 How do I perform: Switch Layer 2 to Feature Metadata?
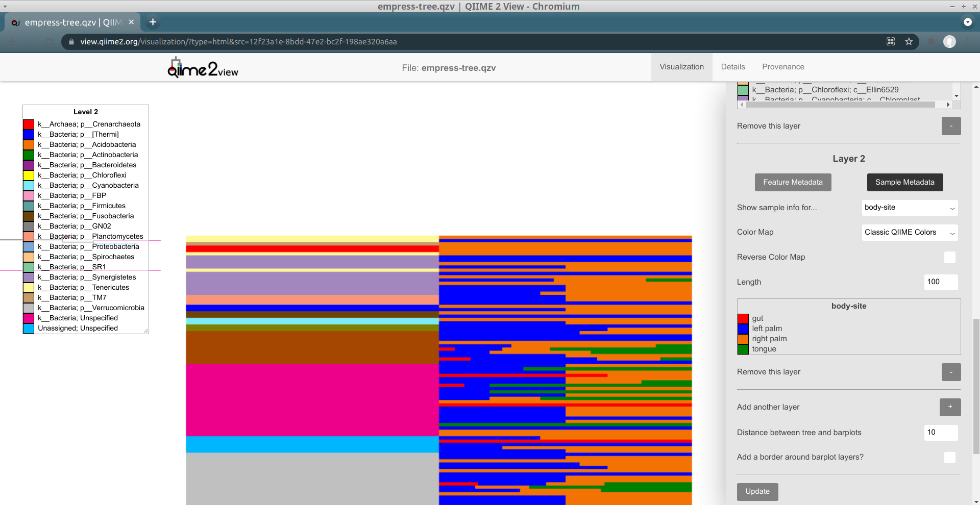point(793,182)
